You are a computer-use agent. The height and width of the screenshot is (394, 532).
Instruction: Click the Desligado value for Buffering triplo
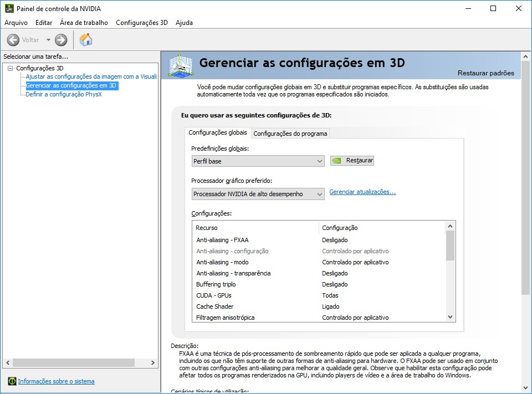click(335, 284)
